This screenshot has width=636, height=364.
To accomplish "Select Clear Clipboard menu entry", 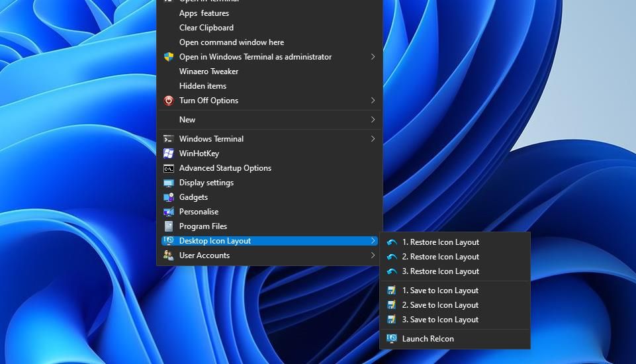I will click(x=206, y=28).
